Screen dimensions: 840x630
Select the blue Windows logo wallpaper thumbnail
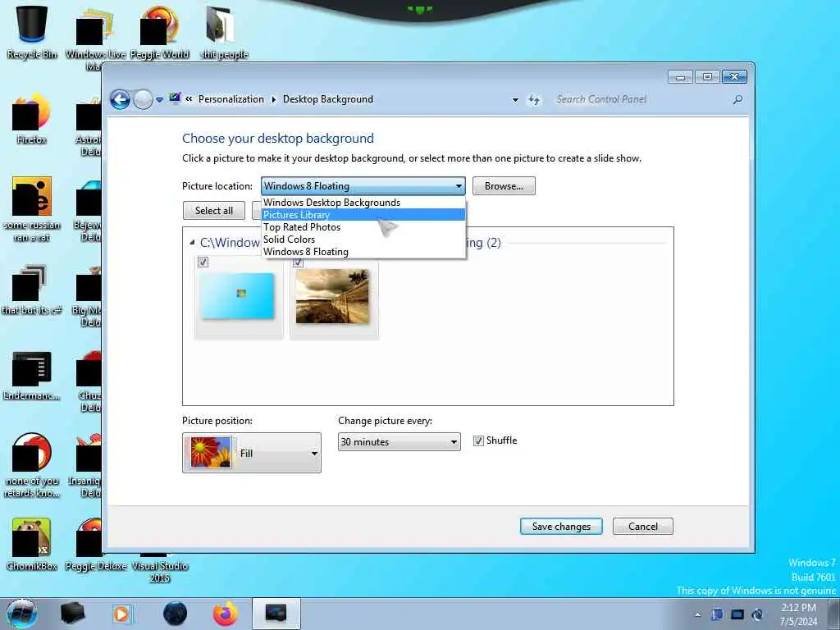click(x=238, y=297)
